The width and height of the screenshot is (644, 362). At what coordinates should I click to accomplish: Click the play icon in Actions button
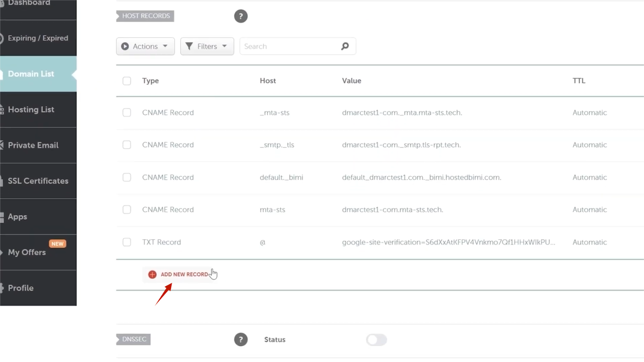point(125,46)
